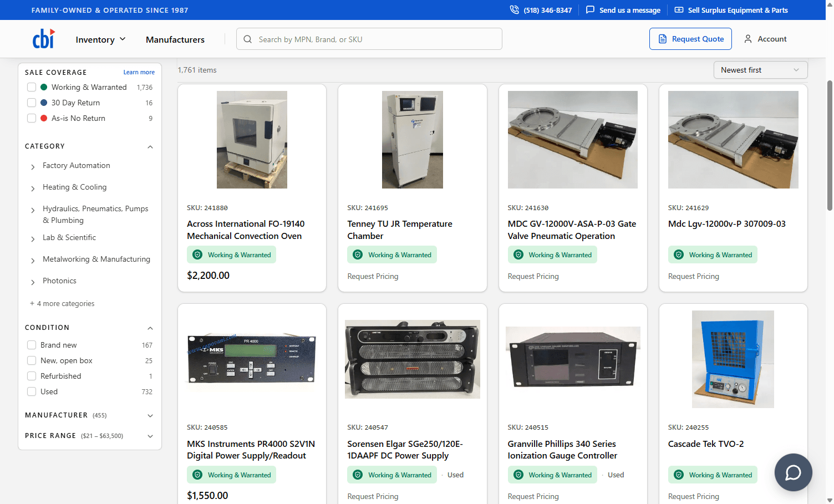The image size is (834, 504).
Task: Click the $2,200.00 price
Action: click(x=208, y=276)
